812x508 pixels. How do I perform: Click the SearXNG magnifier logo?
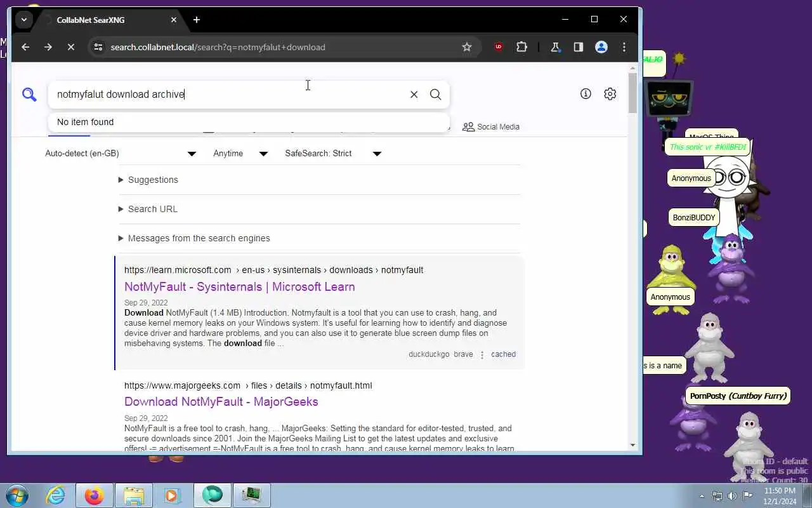coord(29,95)
